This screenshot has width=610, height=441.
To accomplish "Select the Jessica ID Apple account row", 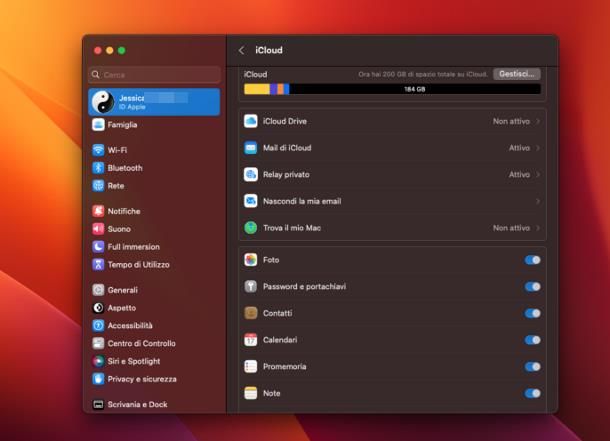I will 154,102.
